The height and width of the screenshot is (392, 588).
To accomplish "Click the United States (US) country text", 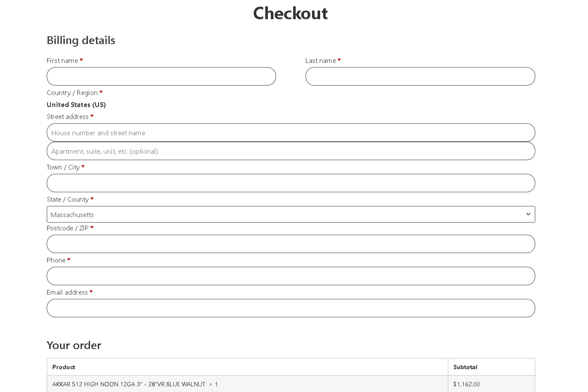I will pos(76,105).
